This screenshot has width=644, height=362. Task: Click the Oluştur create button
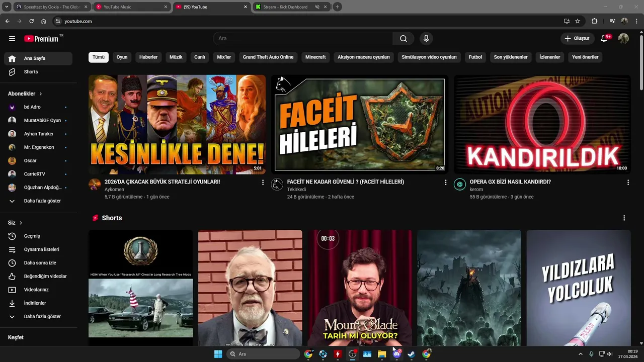(x=577, y=39)
